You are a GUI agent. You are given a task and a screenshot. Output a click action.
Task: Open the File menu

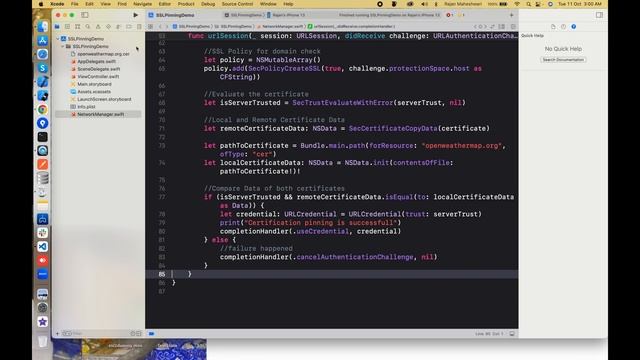coord(75,4)
